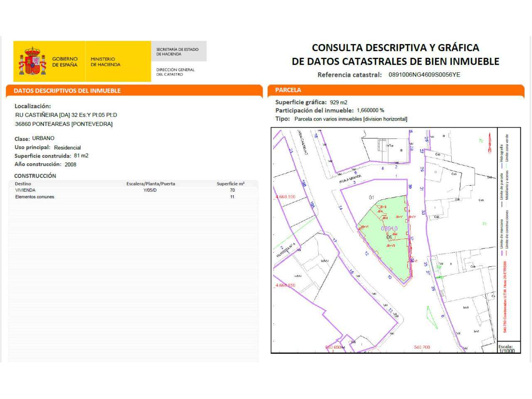532x399 pixels.
Task: Select the 'CONSULTA DESCRIPTIVA Y GRÁFICA' title
Action: (x=395, y=48)
